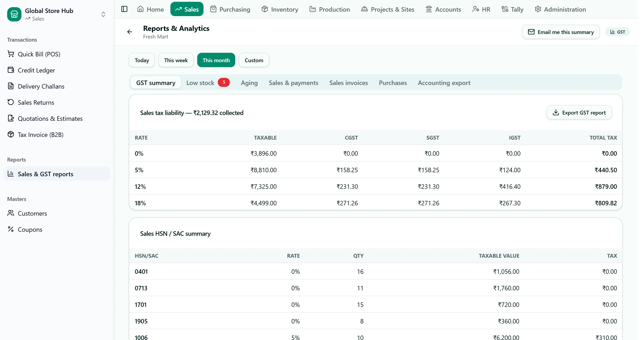The image size is (644, 340).
Task: Click the ₹879.00 total tax cell
Action: point(606,187)
